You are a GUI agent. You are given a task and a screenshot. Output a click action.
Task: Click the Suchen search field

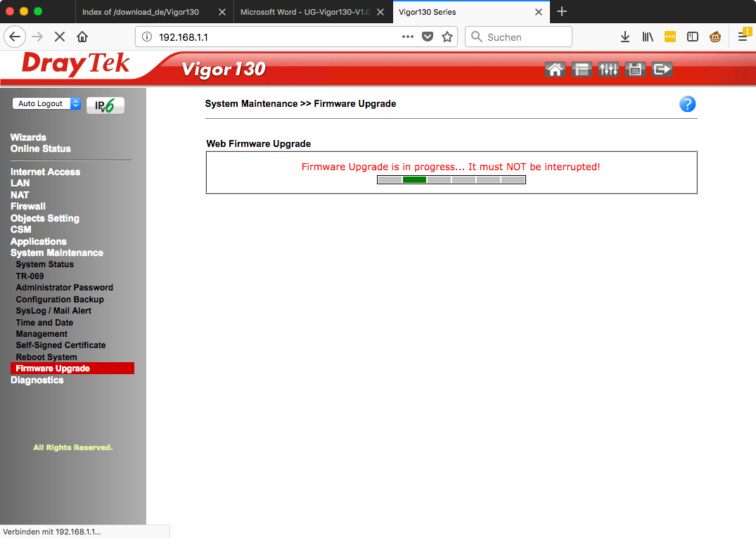pos(518,37)
